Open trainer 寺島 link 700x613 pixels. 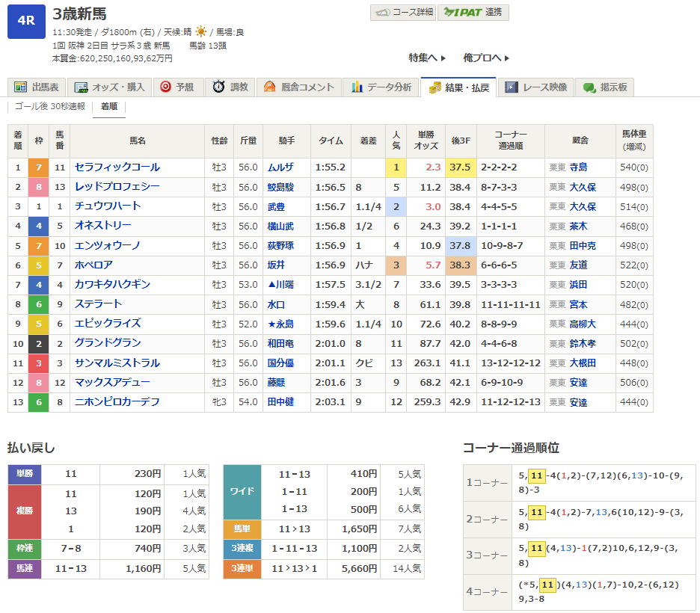tap(578, 167)
